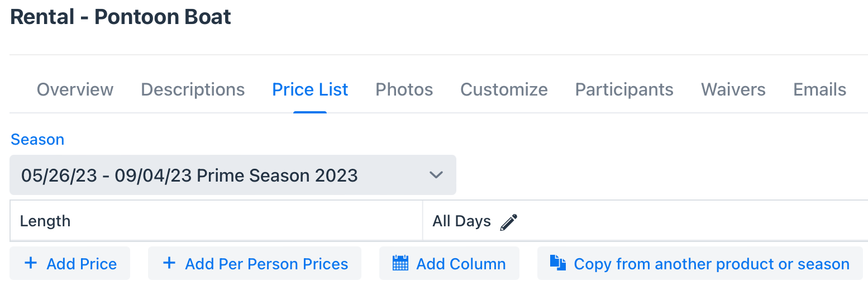The height and width of the screenshot is (290, 868).
Task: Click the Rental - Pontoon Boat title
Action: click(x=121, y=17)
